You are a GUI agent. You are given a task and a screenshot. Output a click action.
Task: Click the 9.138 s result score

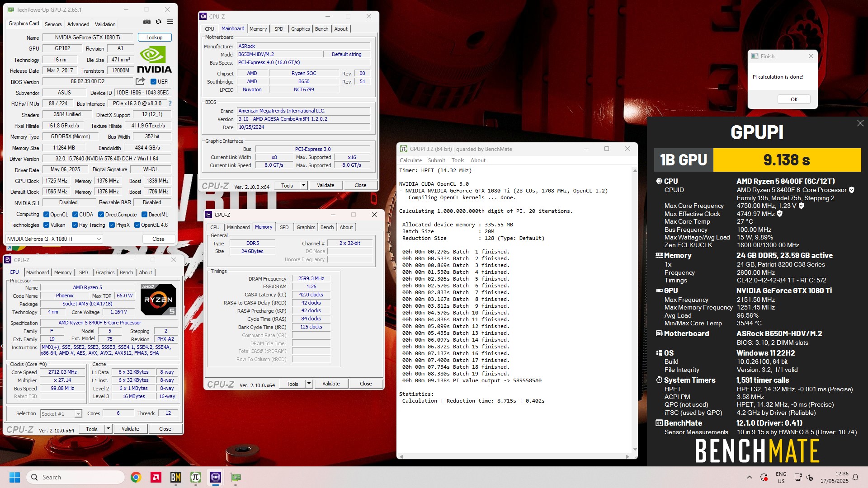(787, 160)
